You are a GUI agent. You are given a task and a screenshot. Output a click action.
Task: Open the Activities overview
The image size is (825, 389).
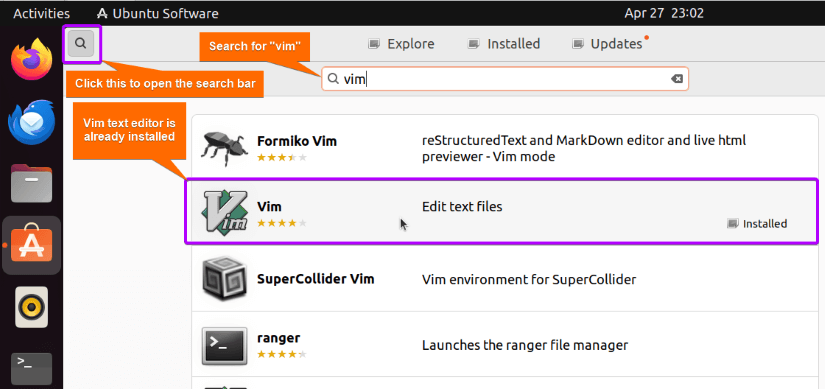[41, 13]
